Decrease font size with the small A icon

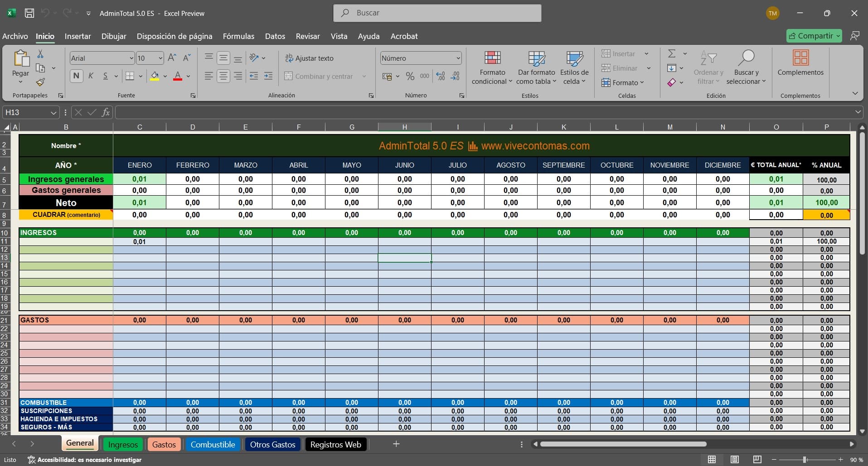click(x=187, y=58)
